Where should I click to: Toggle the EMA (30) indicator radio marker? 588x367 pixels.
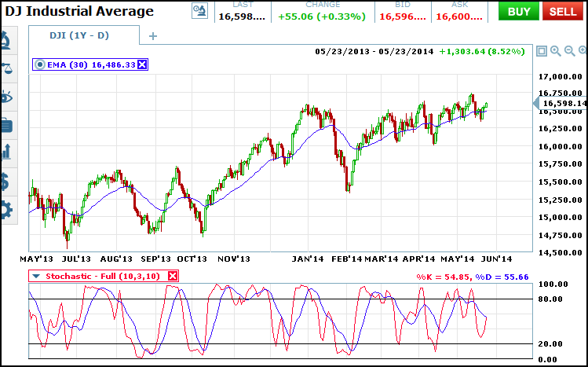pyautogui.click(x=39, y=64)
